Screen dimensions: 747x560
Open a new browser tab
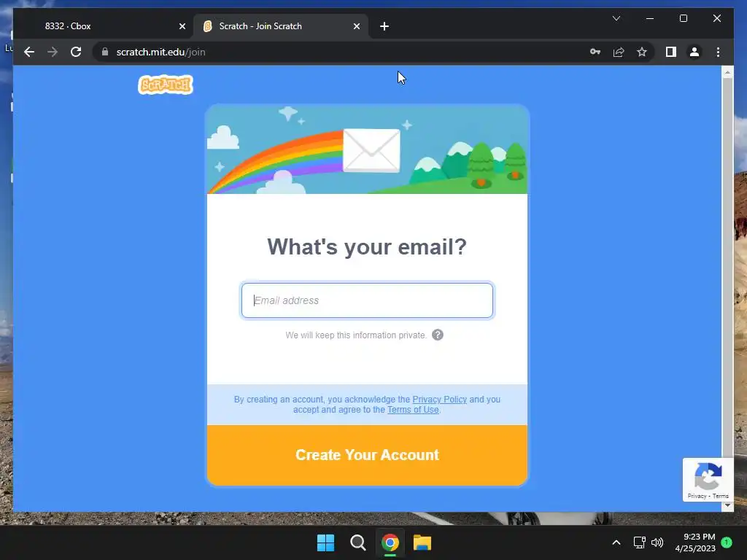pyautogui.click(x=384, y=26)
